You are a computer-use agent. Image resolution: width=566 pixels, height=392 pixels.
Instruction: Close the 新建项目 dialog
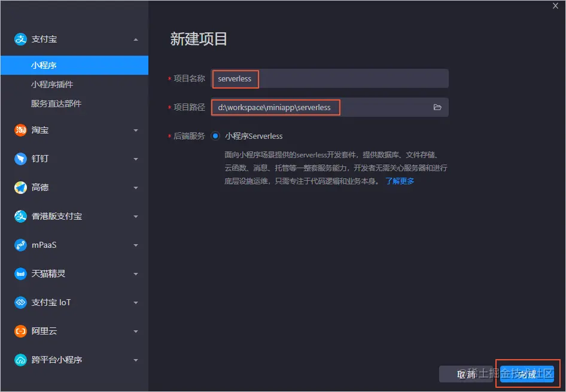click(556, 6)
